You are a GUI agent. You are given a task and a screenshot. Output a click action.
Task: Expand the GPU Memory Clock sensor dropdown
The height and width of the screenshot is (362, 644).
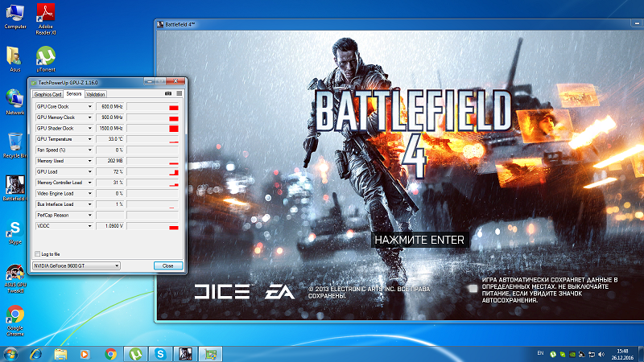click(x=89, y=117)
